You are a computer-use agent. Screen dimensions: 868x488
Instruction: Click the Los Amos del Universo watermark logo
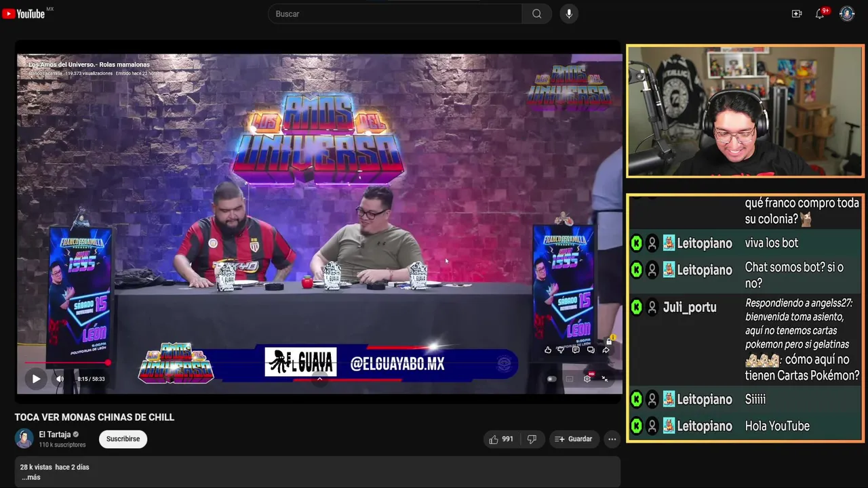pyautogui.click(x=569, y=87)
